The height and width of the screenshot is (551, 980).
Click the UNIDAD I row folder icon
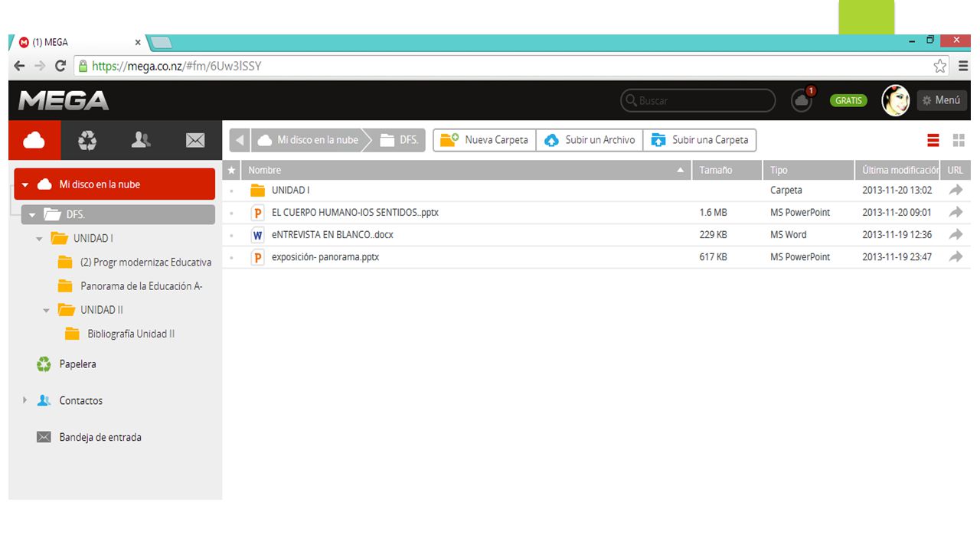[x=257, y=191]
